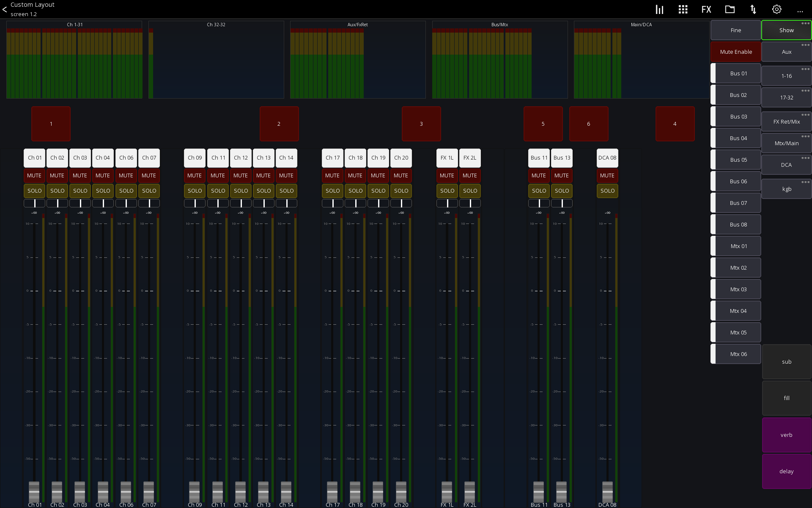Click the Ch 09 fader handle

(195, 491)
